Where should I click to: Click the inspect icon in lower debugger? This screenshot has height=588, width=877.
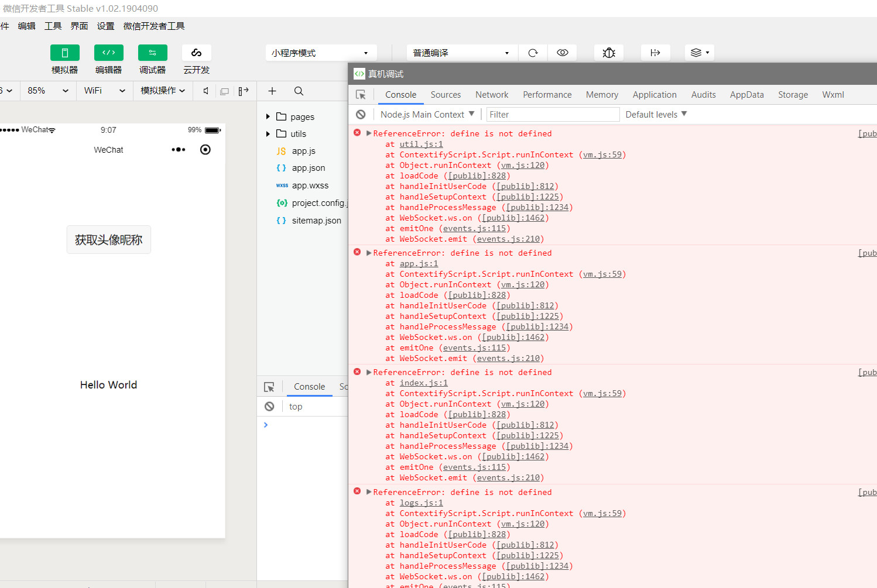tap(269, 387)
